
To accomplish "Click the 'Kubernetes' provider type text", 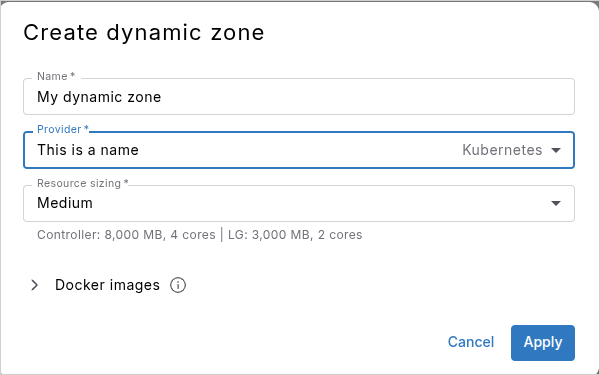I will [x=502, y=150].
